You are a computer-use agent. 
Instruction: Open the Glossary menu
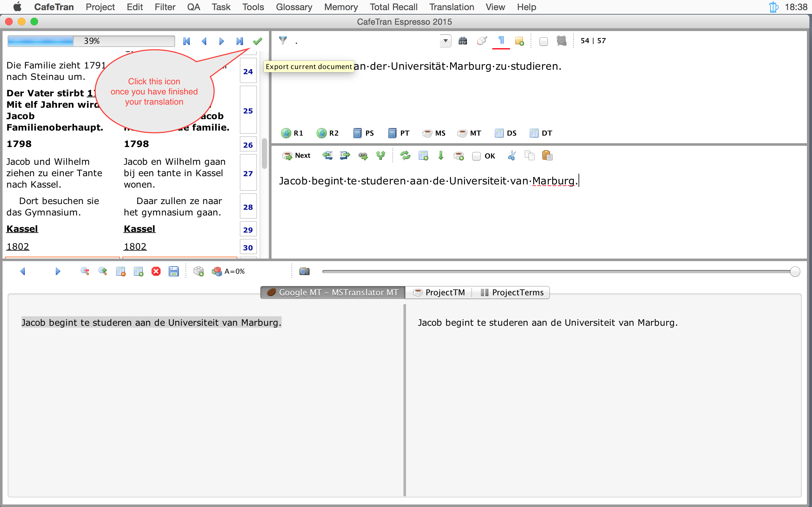pos(294,7)
